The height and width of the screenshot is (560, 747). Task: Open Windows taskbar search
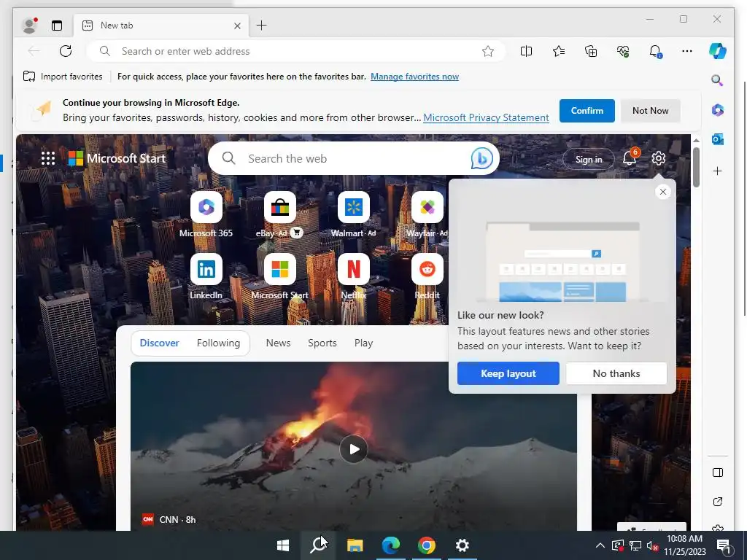point(319,545)
